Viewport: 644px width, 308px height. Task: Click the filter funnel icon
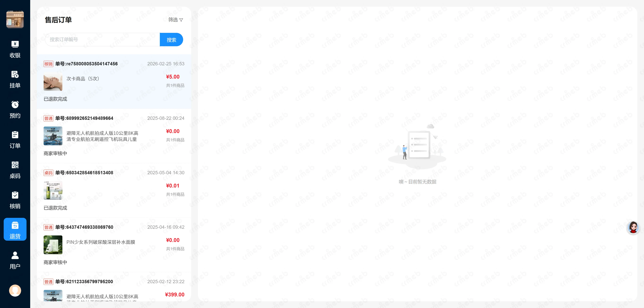[181, 20]
